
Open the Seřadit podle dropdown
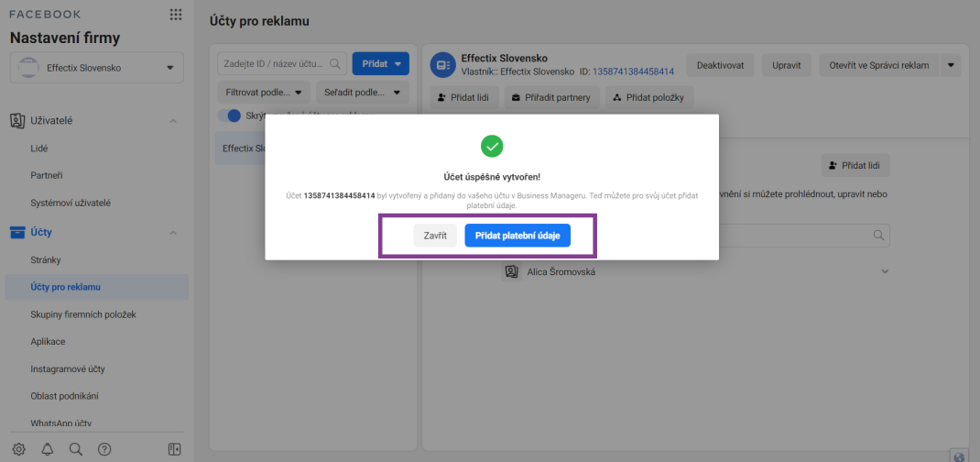click(x=363, y=93)
